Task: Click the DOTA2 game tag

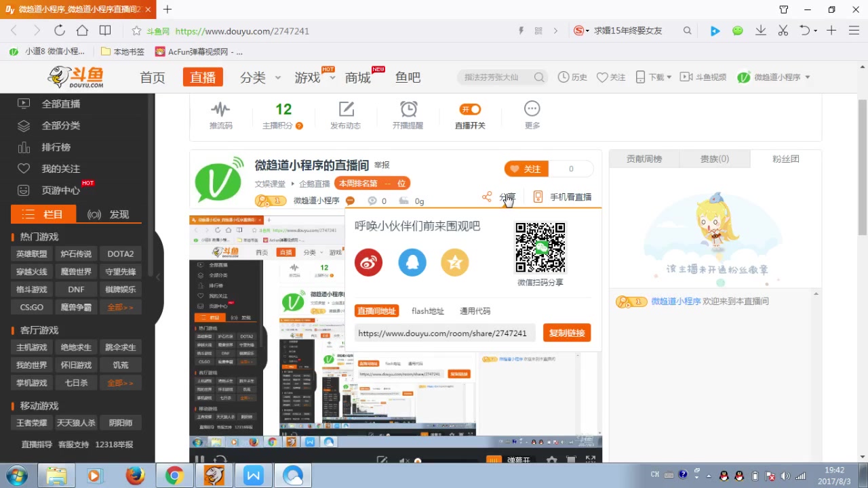Action: (121, 254)
